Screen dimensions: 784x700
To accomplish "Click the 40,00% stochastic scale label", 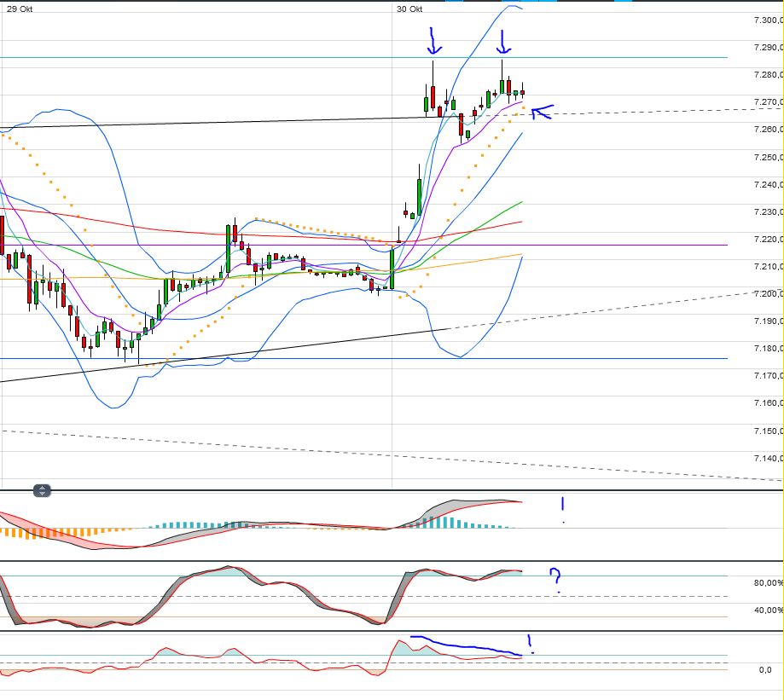I will pyautogui.click(x=769, y=610).
